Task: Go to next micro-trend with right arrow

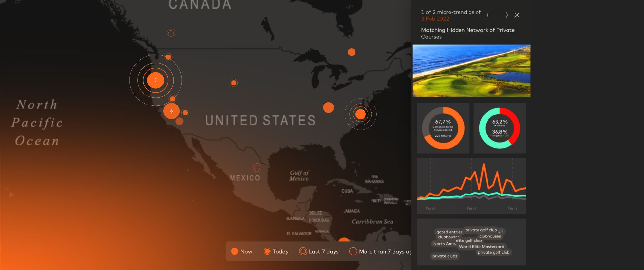Action: (x=504, y=15)
